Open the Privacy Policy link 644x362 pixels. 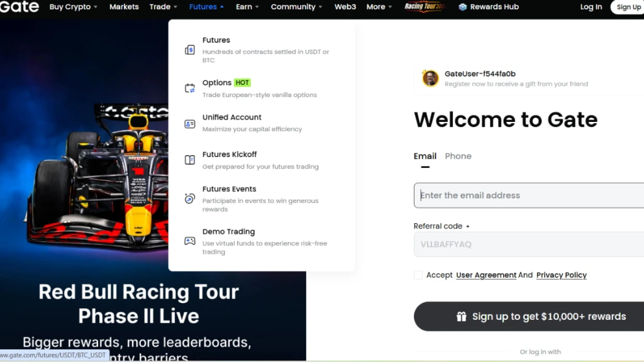[x=561, y=275]
